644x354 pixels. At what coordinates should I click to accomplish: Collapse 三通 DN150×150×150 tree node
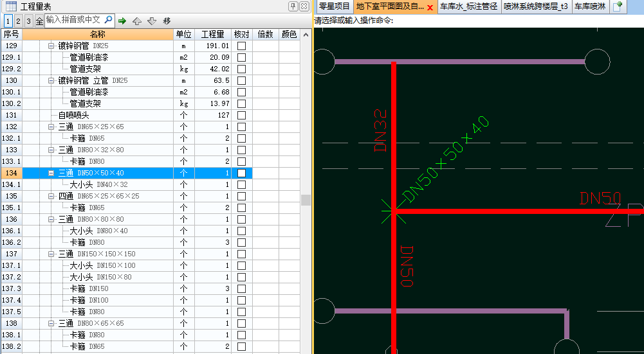[x=51, y=254]
